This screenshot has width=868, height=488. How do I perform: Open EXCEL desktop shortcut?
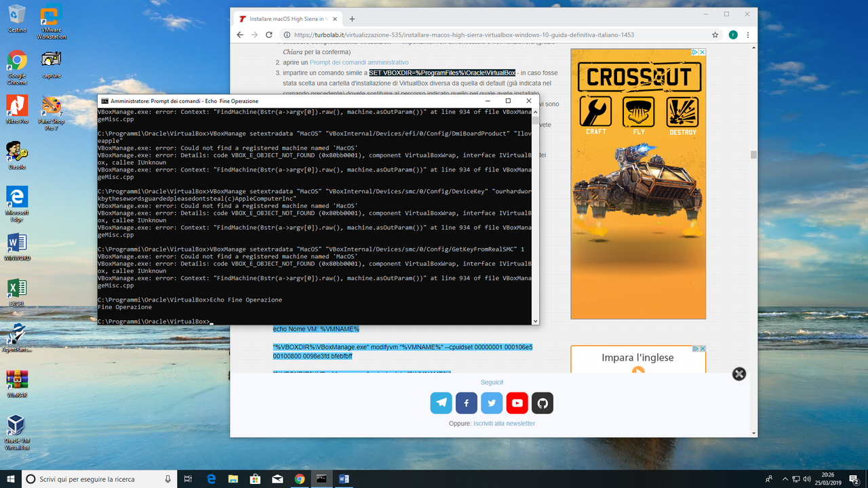coord(17,292)
